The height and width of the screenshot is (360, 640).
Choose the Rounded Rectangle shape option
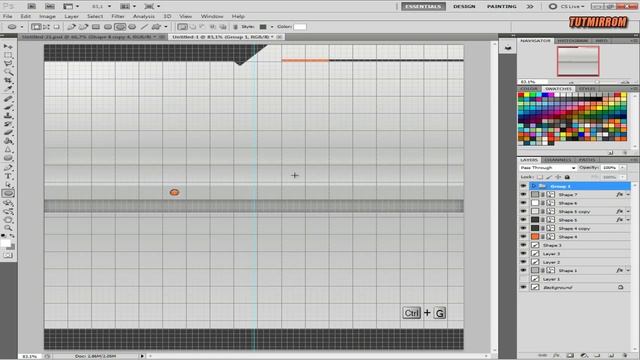108,27
